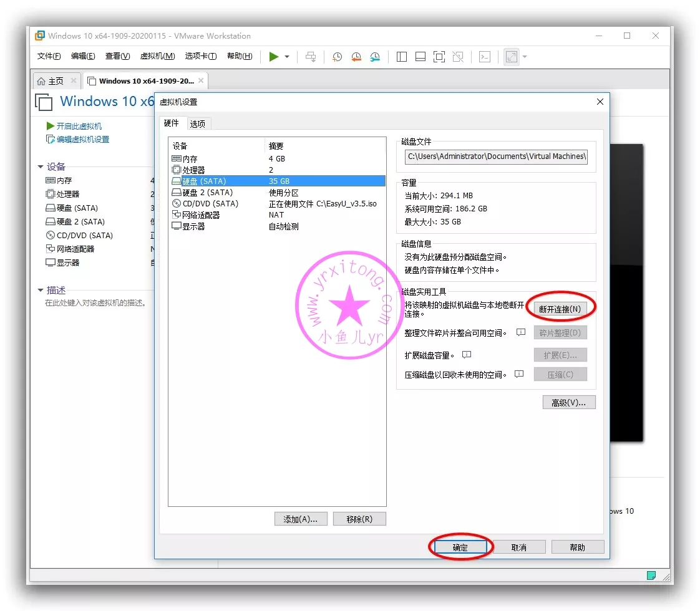The width and height of the screenshot is (700, 611).
Task: Open the power options dropdown arrow
Action: pos(287,57)
